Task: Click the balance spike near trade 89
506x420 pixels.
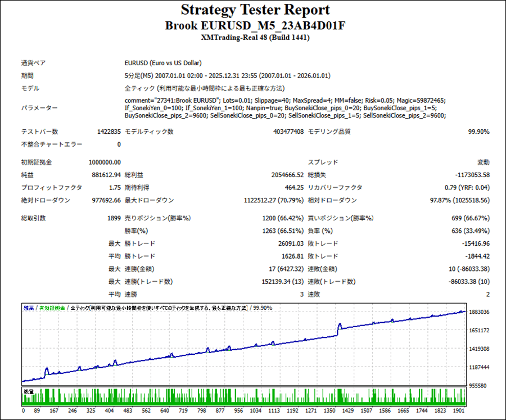Action: [47, 371]
